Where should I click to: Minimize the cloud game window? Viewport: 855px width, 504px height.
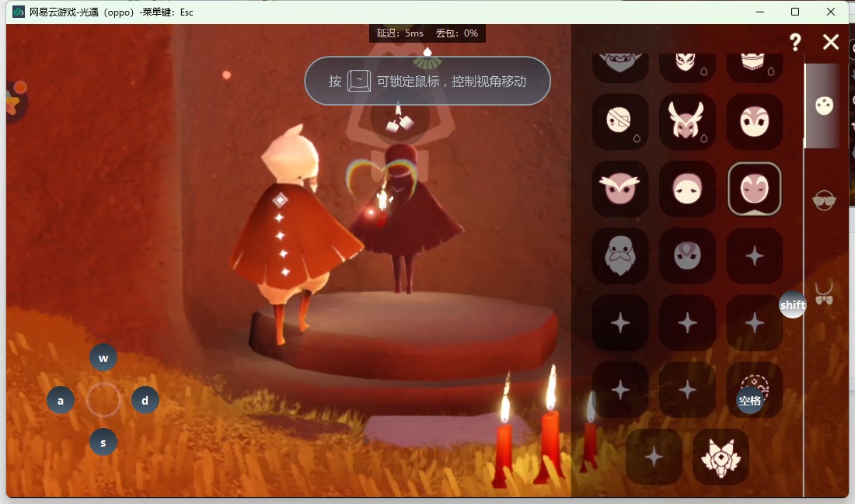coord(760,12)
